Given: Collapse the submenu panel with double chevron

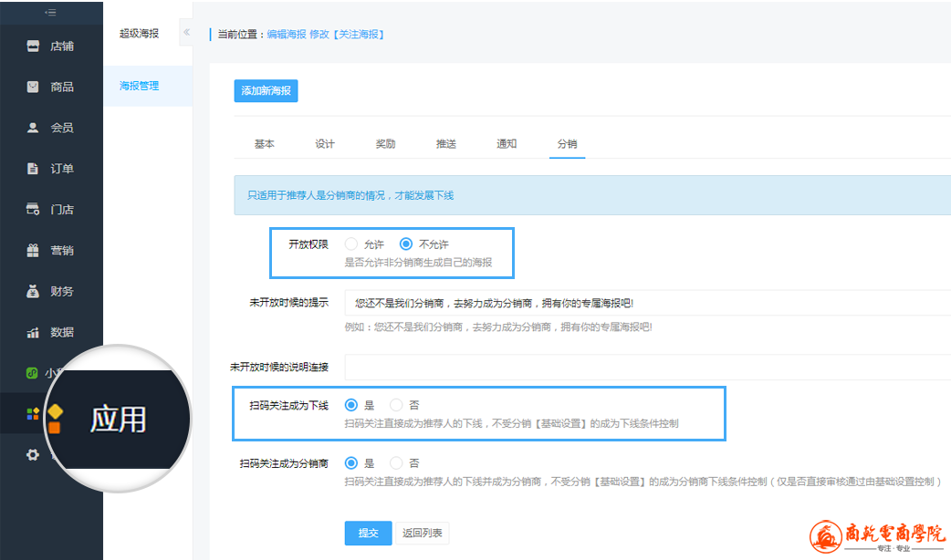Looking at the screenshot, I should pyautogui.click(x=186, y=33).
